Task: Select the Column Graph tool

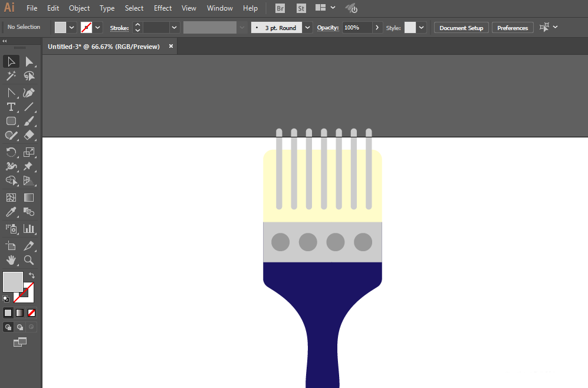Action: click(29, 229)
